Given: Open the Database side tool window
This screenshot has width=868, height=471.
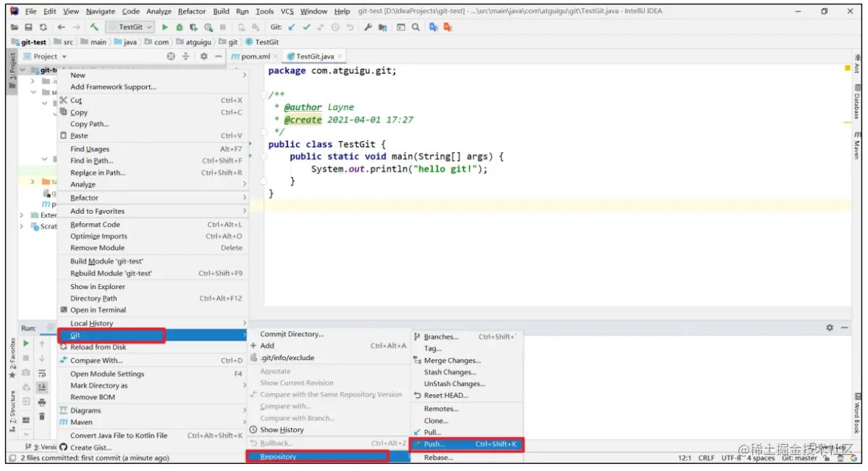Looking at the screenshot, I should click(857, 102).
